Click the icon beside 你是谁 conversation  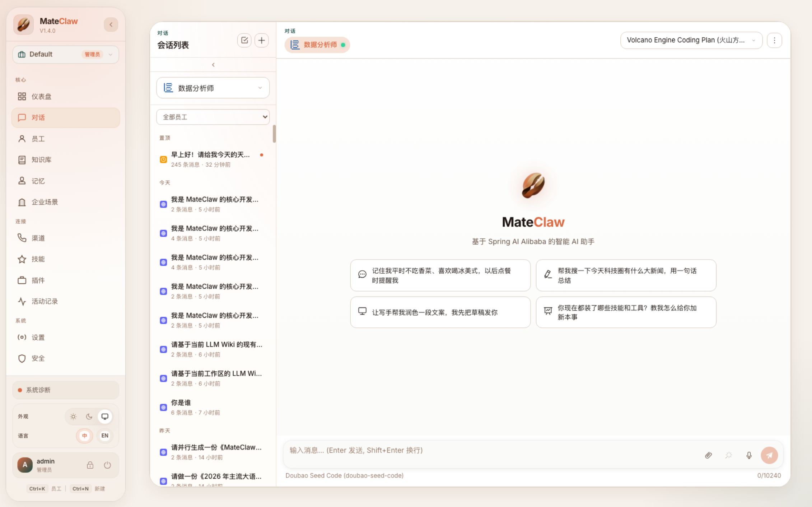[x=163, y=408]
